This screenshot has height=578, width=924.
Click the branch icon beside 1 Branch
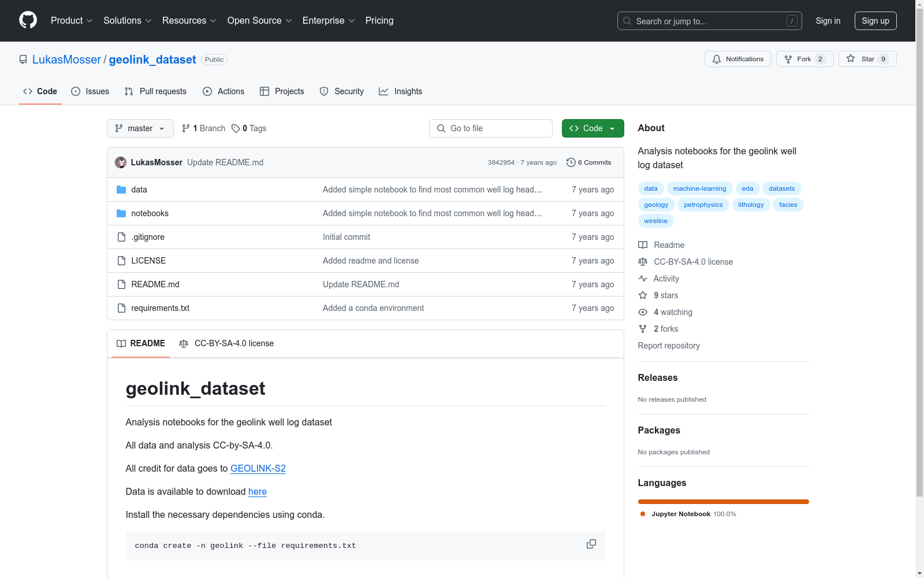[x=186, y=128]
